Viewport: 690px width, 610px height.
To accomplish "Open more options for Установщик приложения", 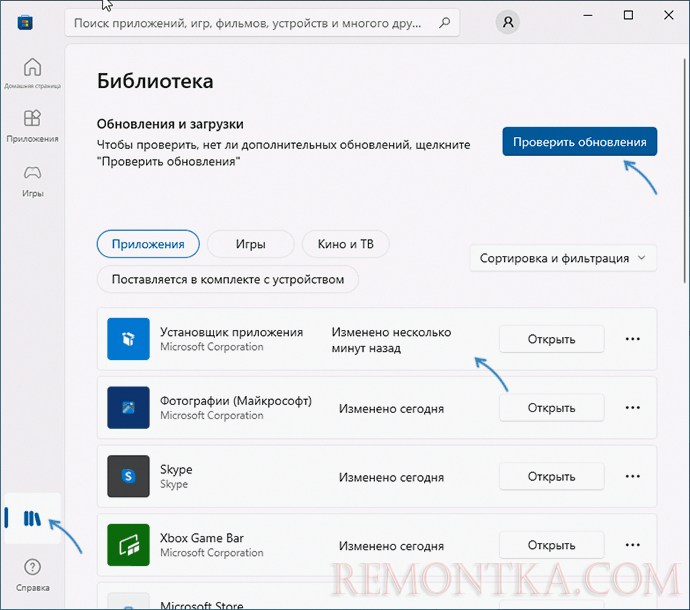I will pyautogui.click(x=633, y=339).
